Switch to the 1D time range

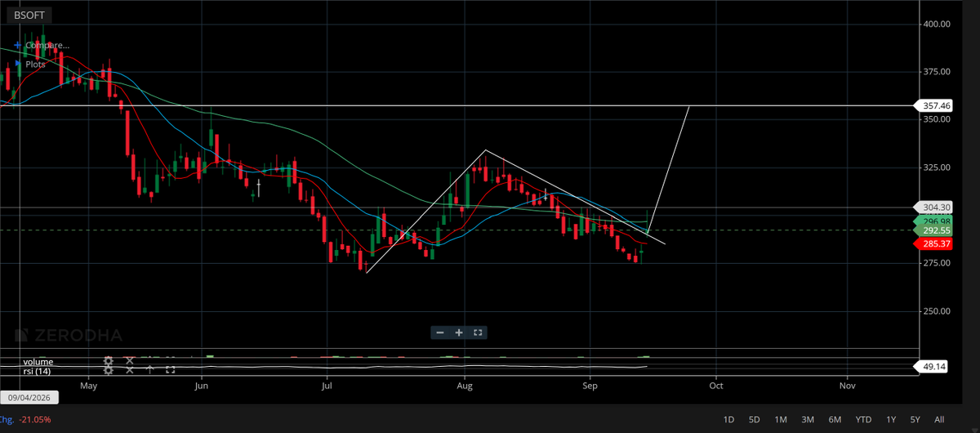[x=728, y=419]
